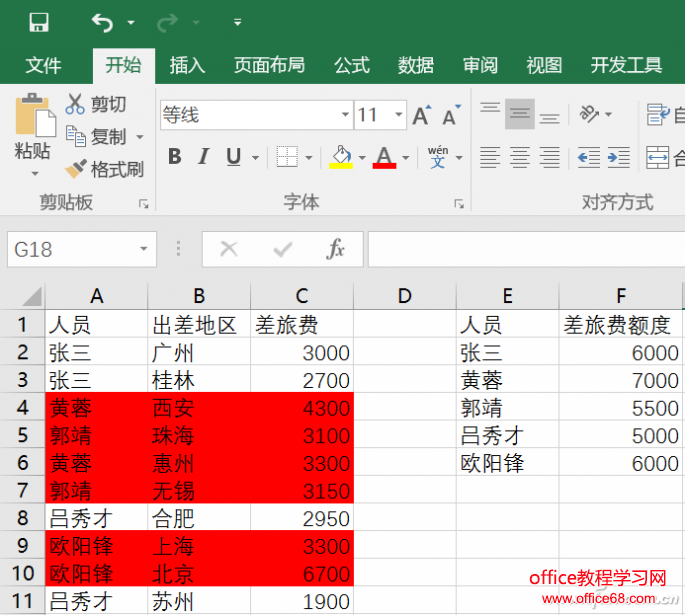
Task: Toggle underline formatting
Action: point(234,156)
